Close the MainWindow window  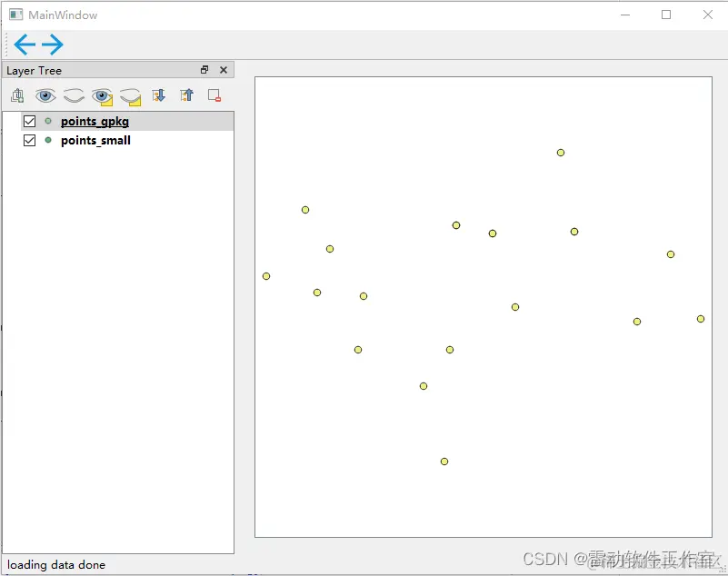tap(708, 15)
